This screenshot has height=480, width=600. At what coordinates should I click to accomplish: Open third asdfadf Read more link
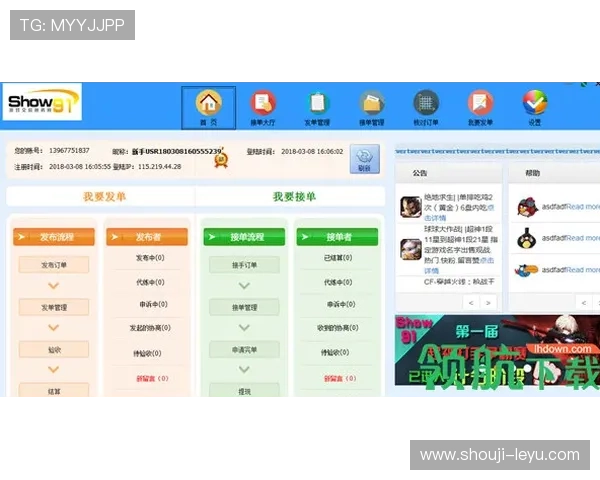(583, 270)
